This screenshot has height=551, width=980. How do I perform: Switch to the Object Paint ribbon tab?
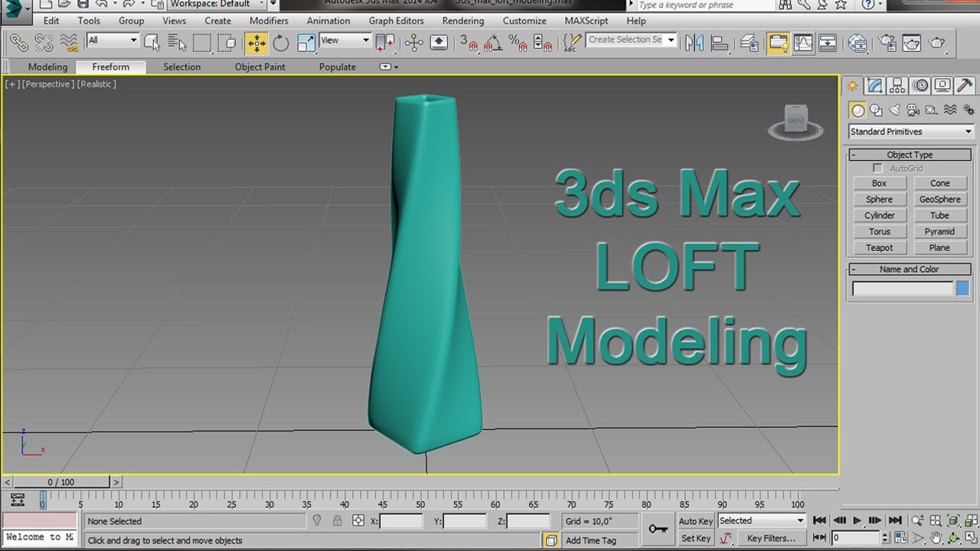260,67
